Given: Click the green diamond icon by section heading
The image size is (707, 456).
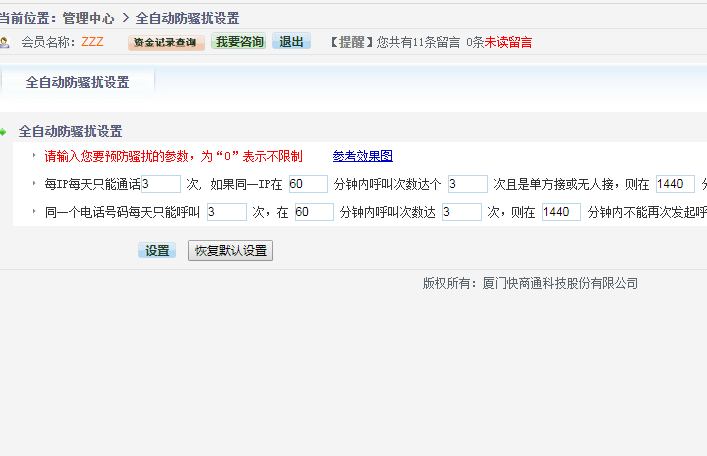Looking at the screenshot, I should pyautogui.click(x=4, y=132).
